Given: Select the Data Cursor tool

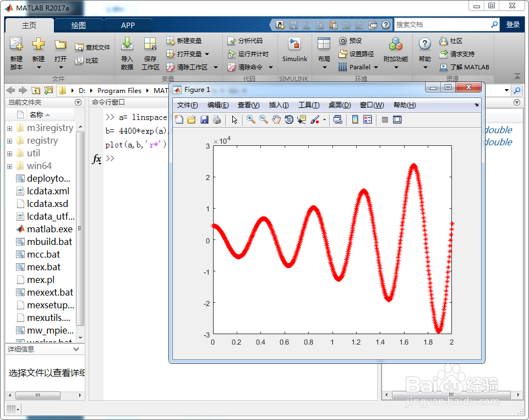Looking at the screenshot, I should (x=302, y=119).
